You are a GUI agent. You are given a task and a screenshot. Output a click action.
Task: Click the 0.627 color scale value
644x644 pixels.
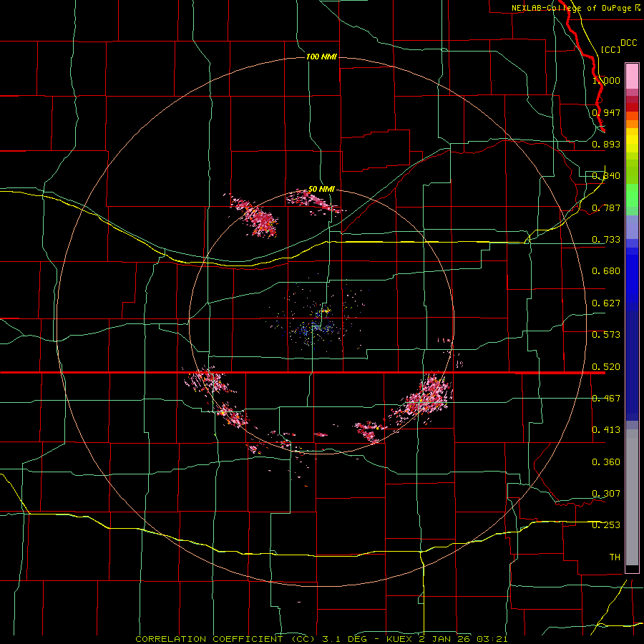pyautogui.click(x=606, y=303)
